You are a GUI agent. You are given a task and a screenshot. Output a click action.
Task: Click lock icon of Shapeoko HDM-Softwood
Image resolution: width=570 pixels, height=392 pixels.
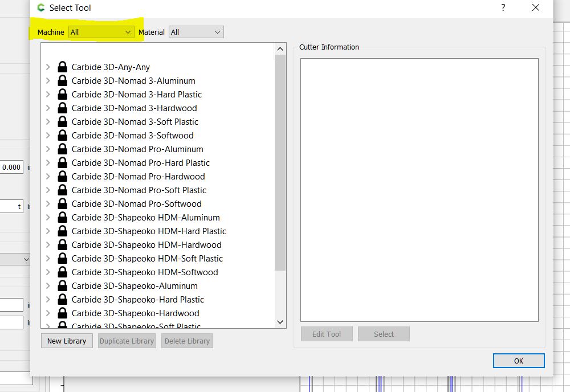[x=63, y=272]
